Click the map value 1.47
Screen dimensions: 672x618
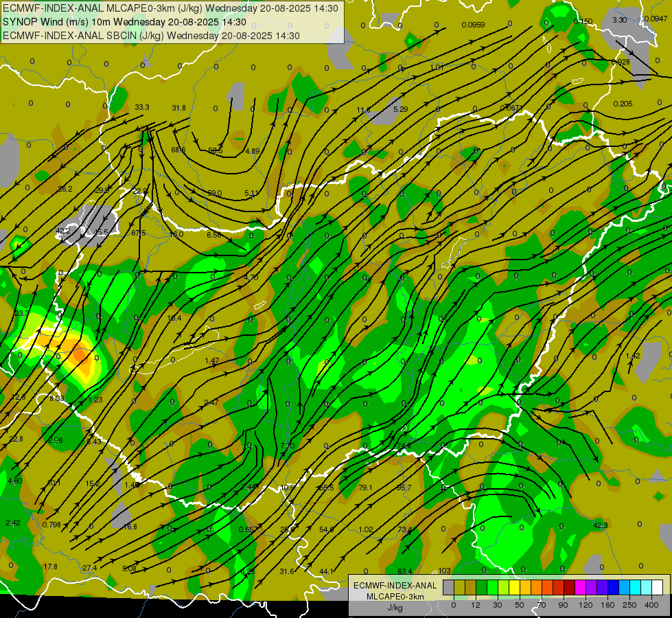[x=212, y=360]
